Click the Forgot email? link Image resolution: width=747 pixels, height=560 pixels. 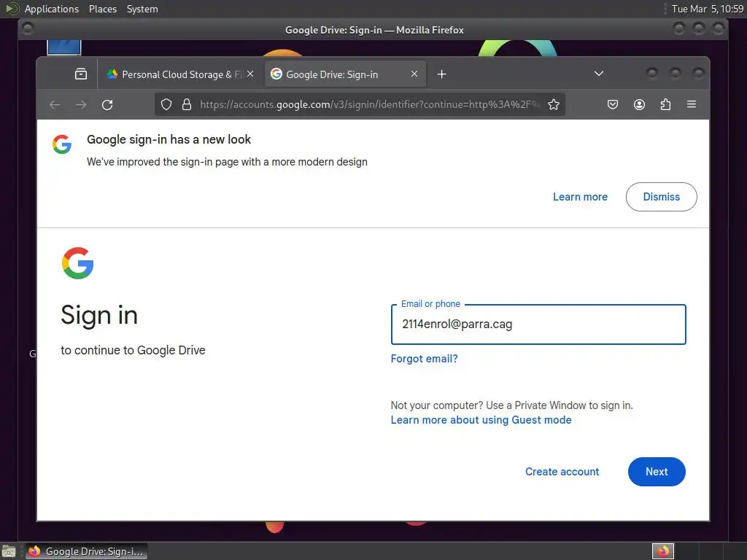(424, 359)
